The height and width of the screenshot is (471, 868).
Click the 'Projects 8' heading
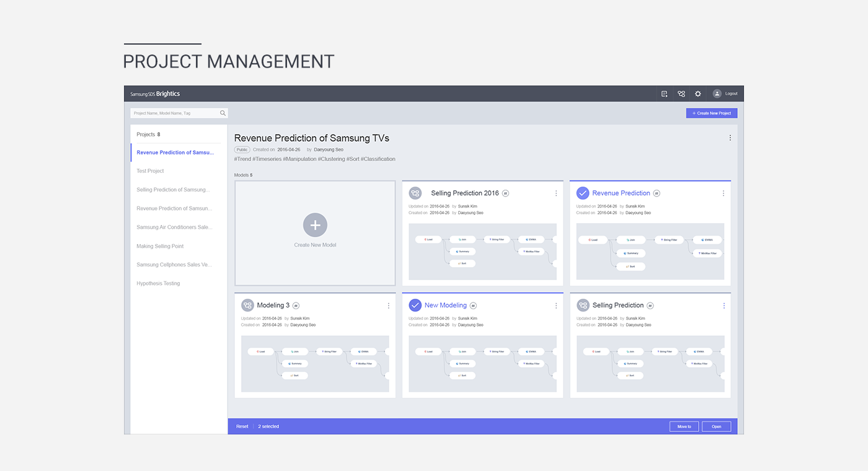148,134
